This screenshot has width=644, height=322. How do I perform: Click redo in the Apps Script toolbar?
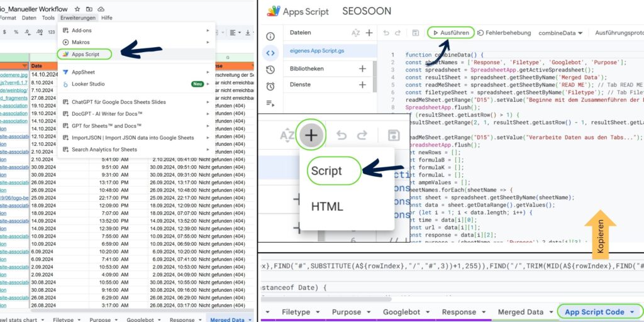point(397,33)
